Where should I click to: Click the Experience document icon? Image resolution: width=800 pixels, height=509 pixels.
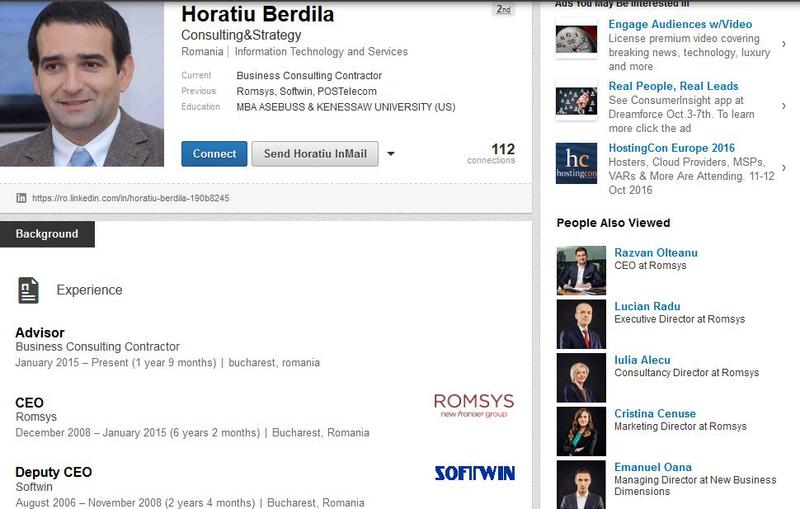[29, 290]
